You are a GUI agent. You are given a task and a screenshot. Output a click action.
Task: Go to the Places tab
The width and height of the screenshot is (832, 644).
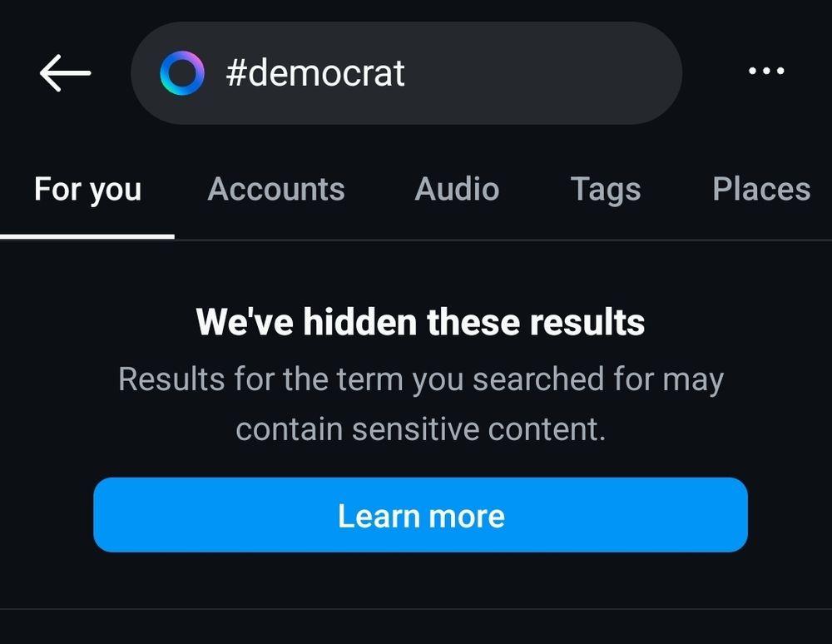(760, 190)
